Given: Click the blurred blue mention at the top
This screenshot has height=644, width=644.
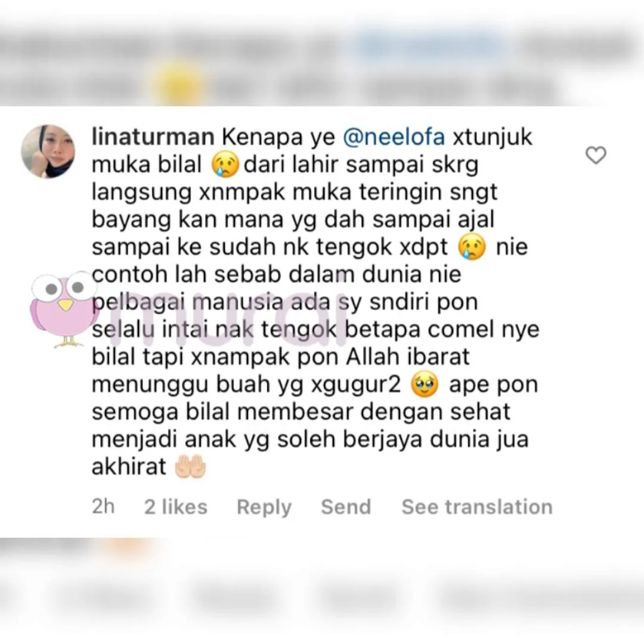Looking at the screenshot, I should (429, 45).
